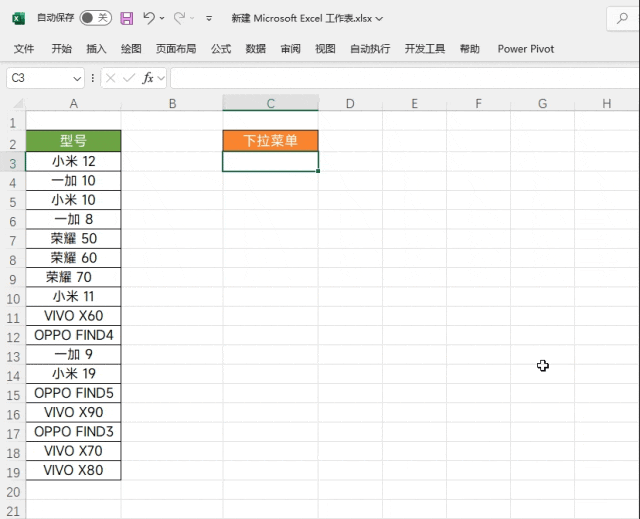Click the Undo arrow icon

149,18
